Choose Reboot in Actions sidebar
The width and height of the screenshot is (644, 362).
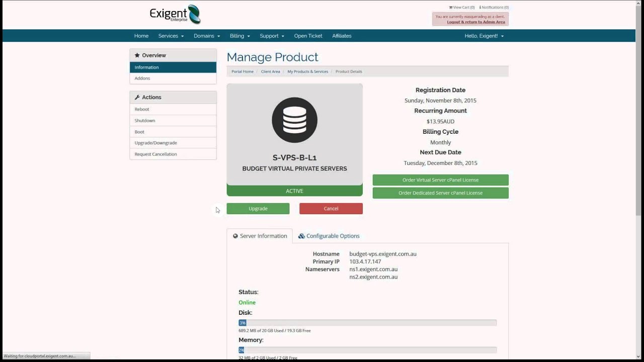[173, 109]
